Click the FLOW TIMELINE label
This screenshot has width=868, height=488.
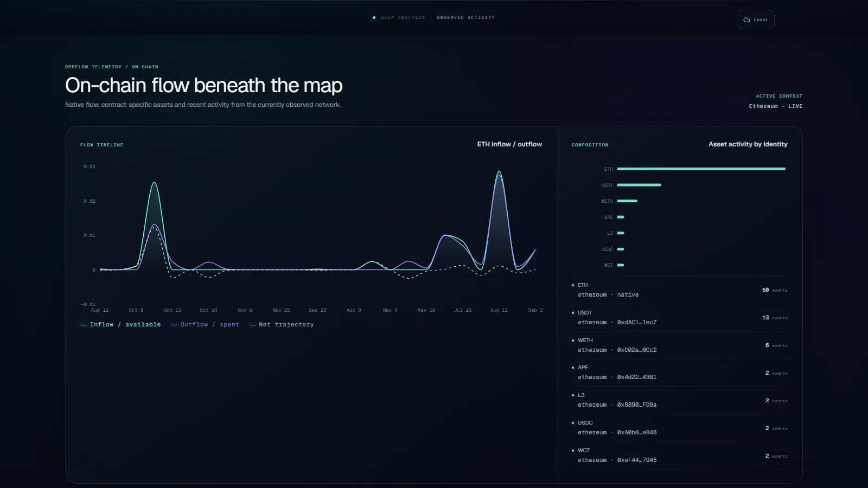(x=102, y=145)
